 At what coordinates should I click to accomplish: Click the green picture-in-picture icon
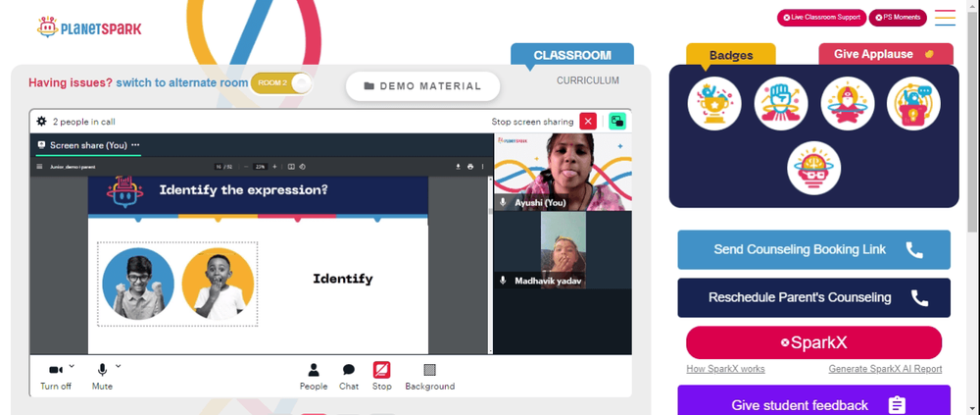pyautogui.click(x=617, y=122)
